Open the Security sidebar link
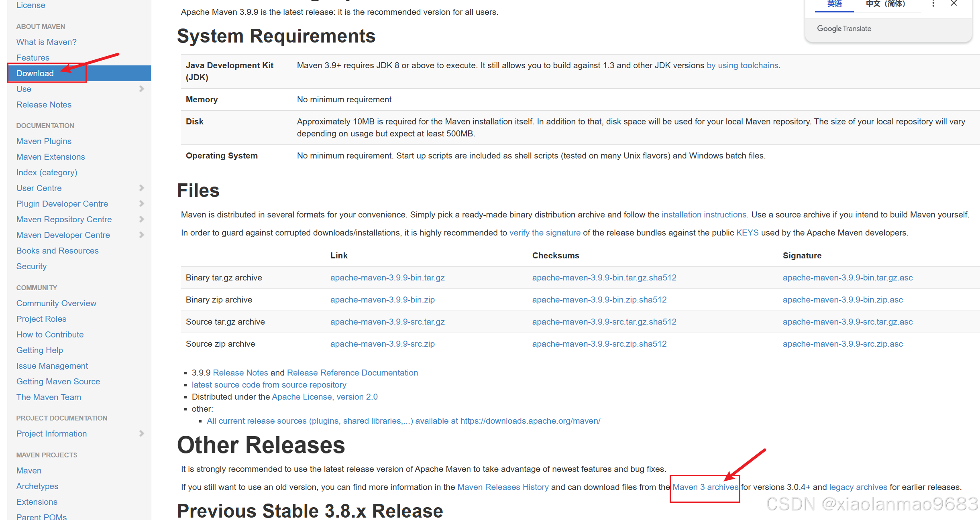 point(31,266)
